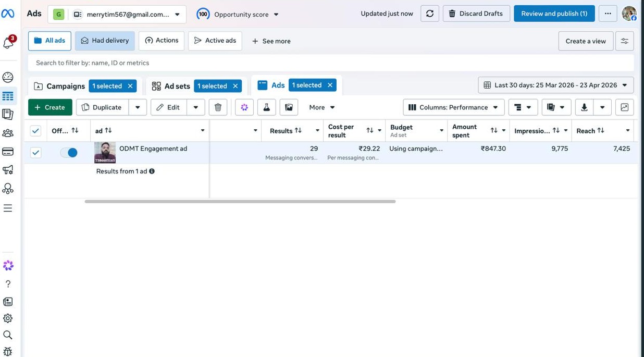Screen dimensions: 644x357
Task: Click the horizontal table scrollbar
Action: tap(240, 201)
